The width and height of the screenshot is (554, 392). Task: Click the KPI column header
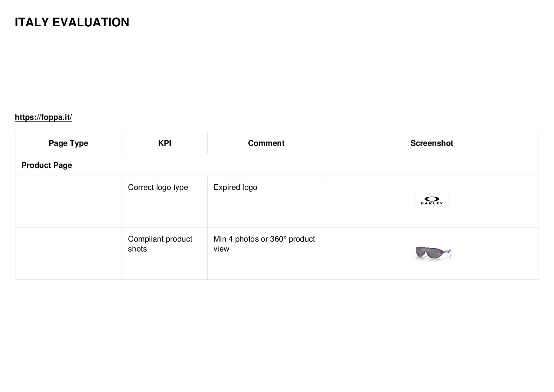point(164,143)
